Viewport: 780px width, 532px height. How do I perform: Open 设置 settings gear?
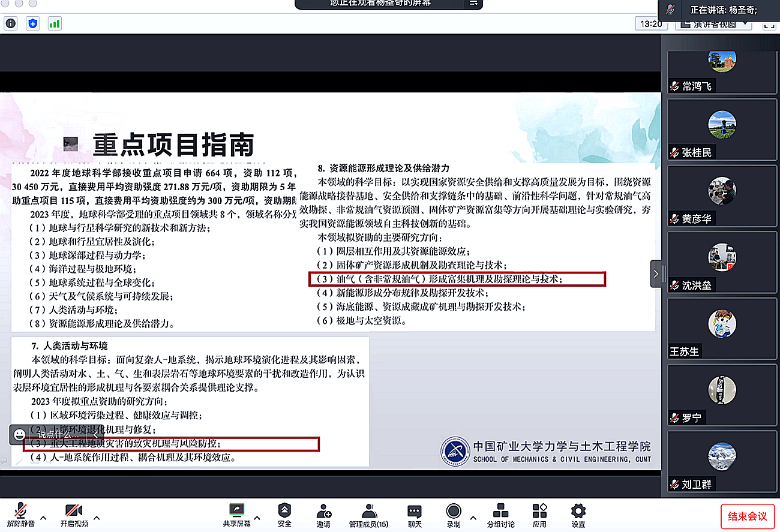[x=578, y=511]
